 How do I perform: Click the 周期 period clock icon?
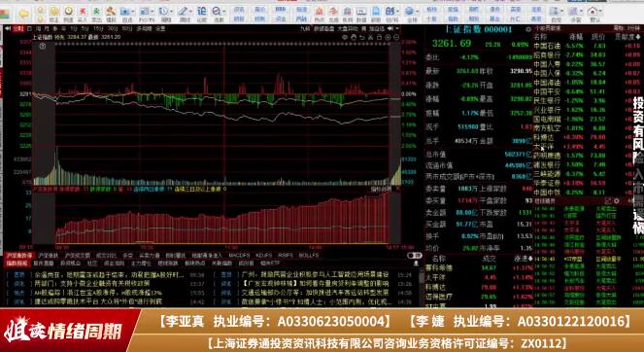coord(164,14)
